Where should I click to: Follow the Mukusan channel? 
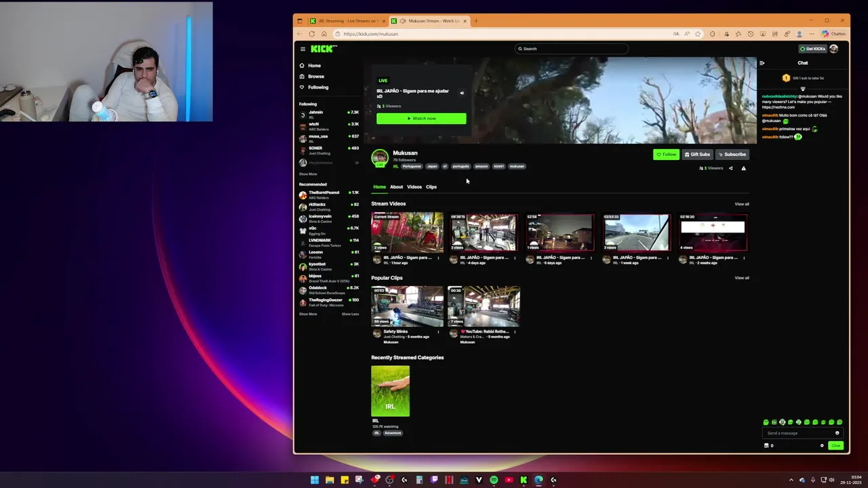click(x=666, y=155)
